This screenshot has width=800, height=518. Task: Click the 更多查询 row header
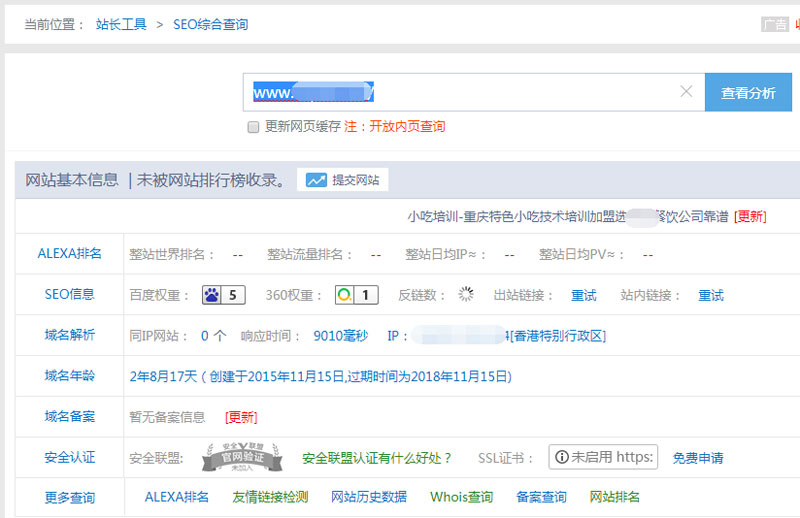pyautogui.click(x=69, y=498)
